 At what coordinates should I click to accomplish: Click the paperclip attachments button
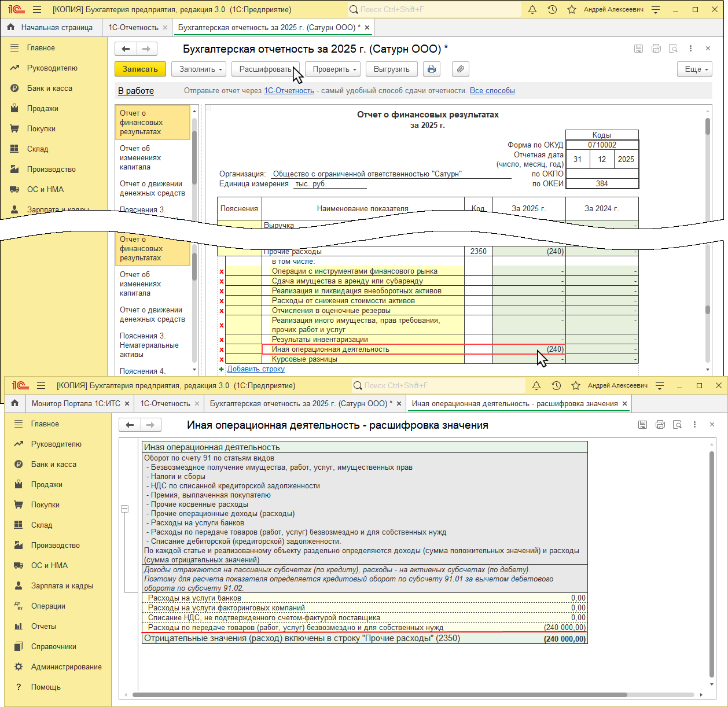461,69
